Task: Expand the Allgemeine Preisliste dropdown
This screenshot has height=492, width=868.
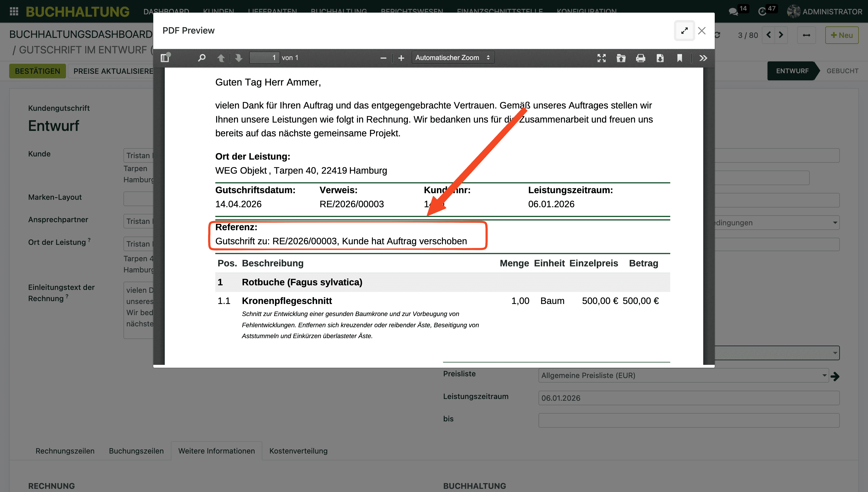Action: (824, 375)
